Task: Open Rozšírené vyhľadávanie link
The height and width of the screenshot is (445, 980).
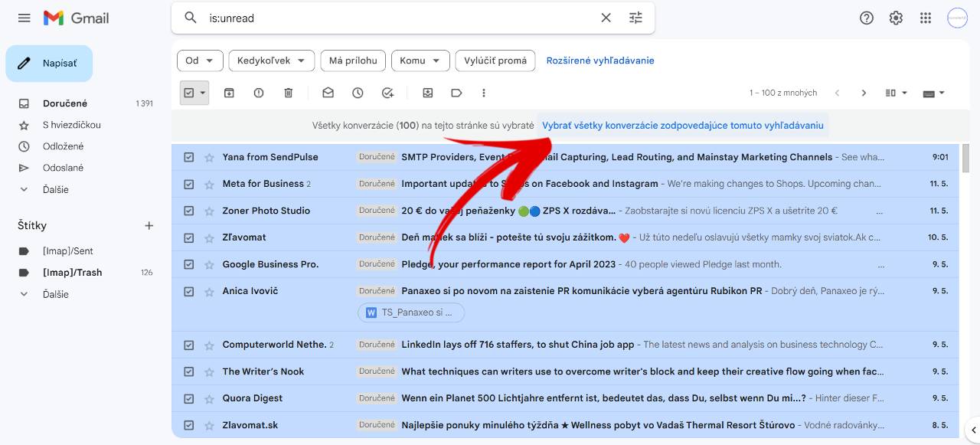Action: click(600, 61)
